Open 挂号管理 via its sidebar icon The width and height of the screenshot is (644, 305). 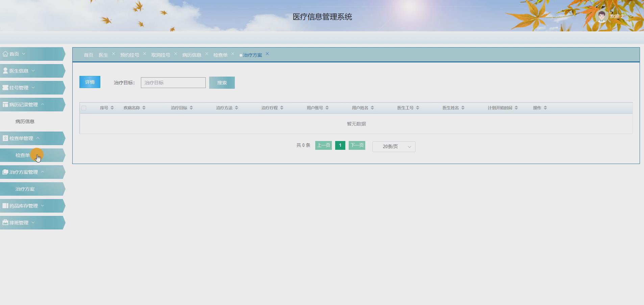point(5,87)
